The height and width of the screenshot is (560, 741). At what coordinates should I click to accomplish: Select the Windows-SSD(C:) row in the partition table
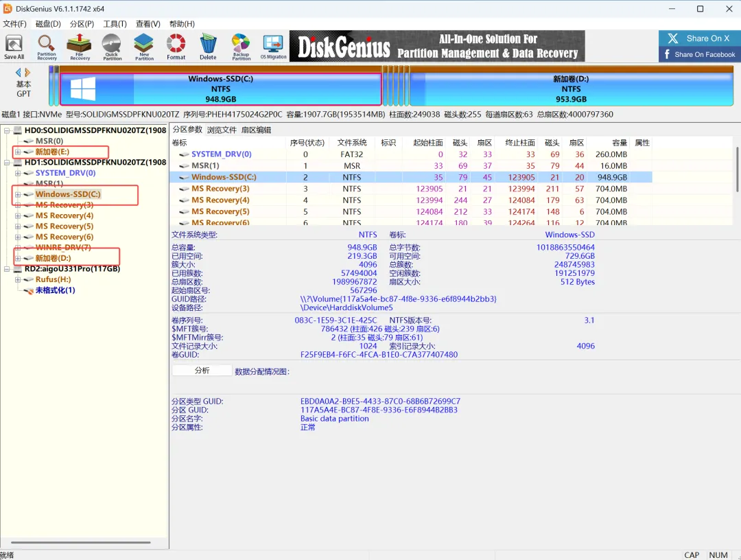[411, 177]
